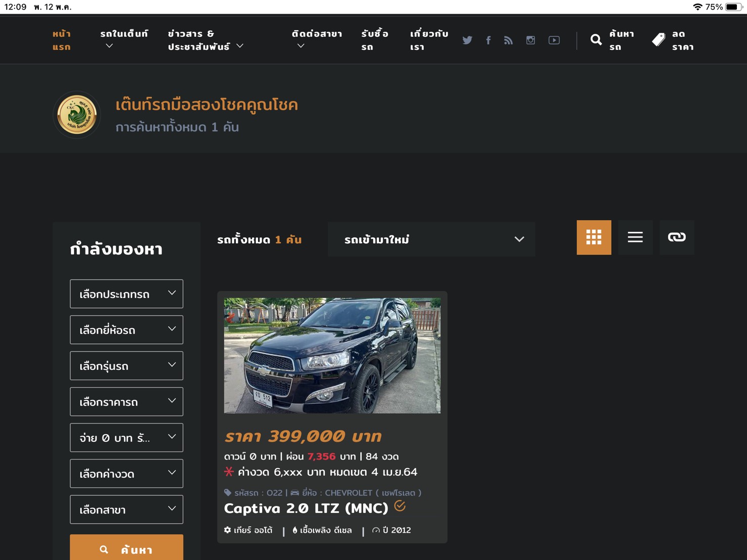Expand the ข่าวสาร & ประชาสัมพันธ์ menu
This screenshot has height=560, width=747.
(x=206, y=40)
